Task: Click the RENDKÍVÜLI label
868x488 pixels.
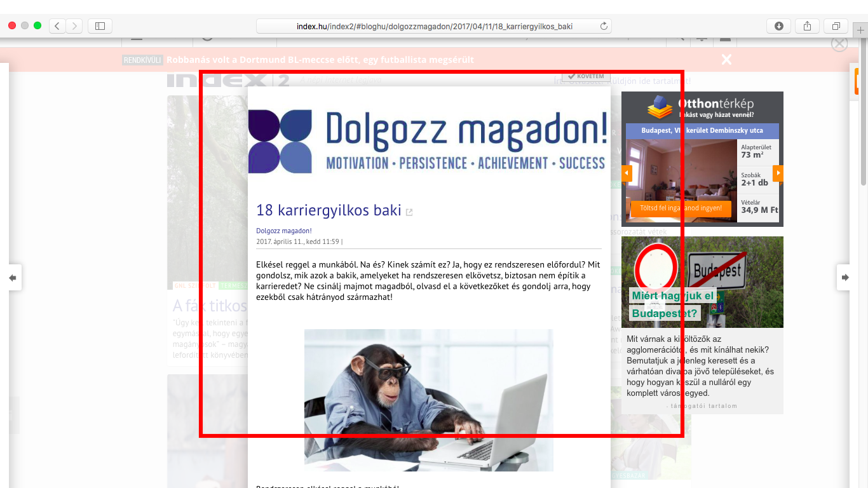Action: point(142,60)
